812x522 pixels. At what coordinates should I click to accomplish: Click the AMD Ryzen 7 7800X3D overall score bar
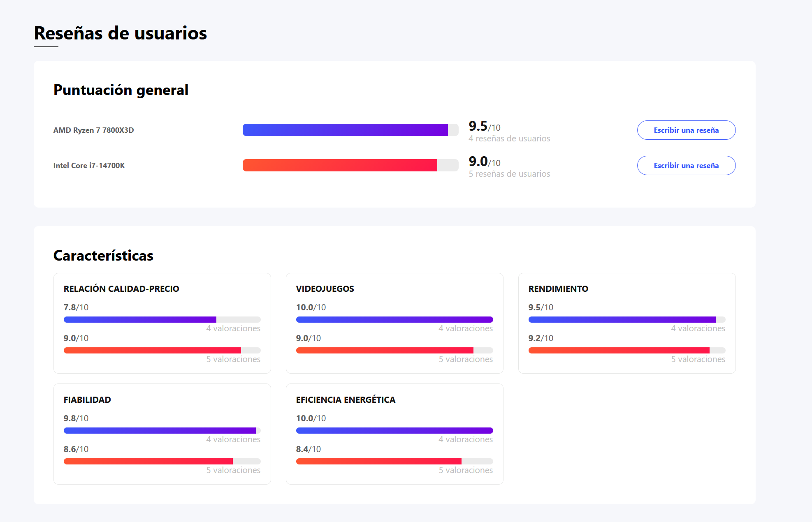350,130
